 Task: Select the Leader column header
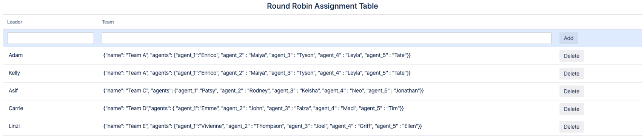point(15,22)
